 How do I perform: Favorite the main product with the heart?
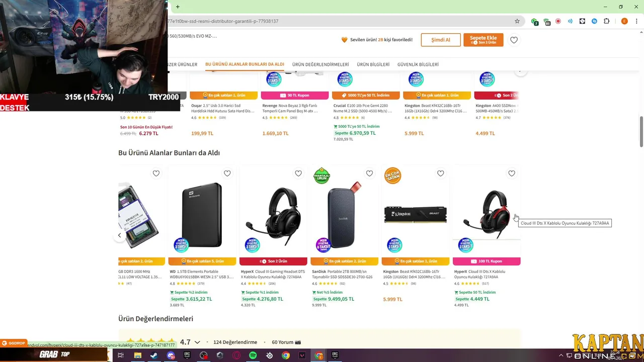(x=514, y=40)
